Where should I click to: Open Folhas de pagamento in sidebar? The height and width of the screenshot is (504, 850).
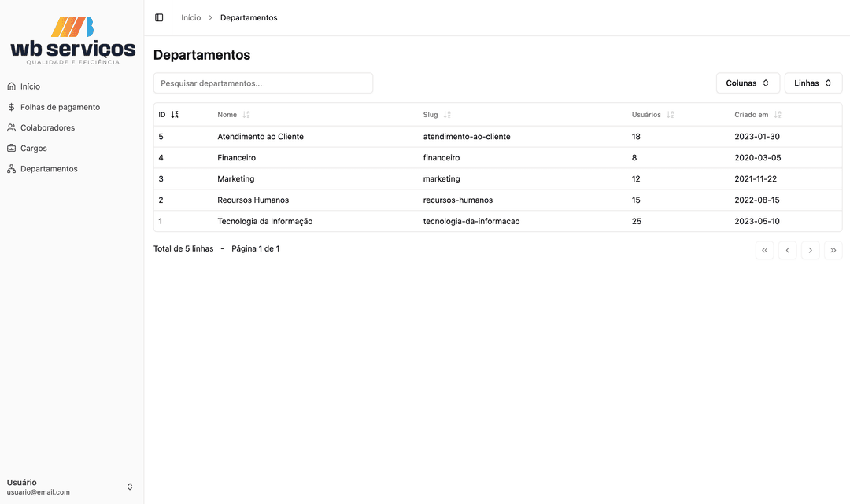point(60,107)
